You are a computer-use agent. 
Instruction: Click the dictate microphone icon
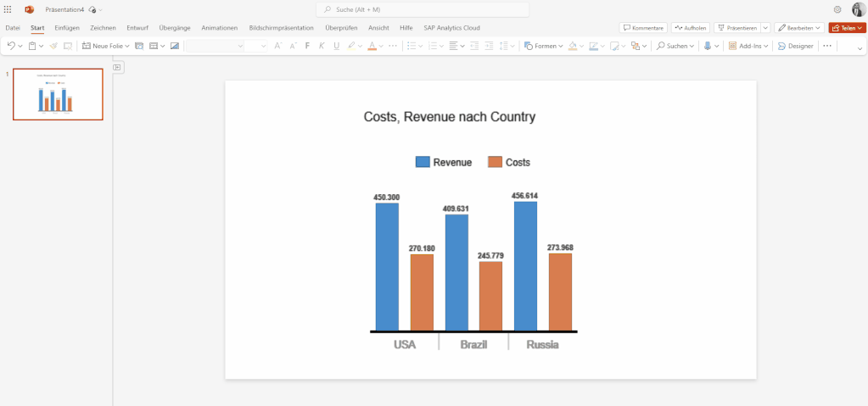click(707, 46)
